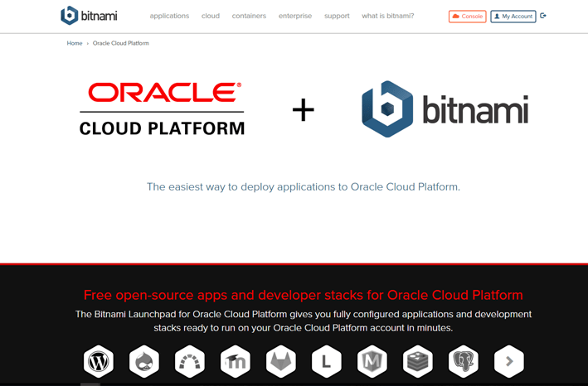Open the applications menu
Screen dimensions: 588x386
tap(169, 16)
